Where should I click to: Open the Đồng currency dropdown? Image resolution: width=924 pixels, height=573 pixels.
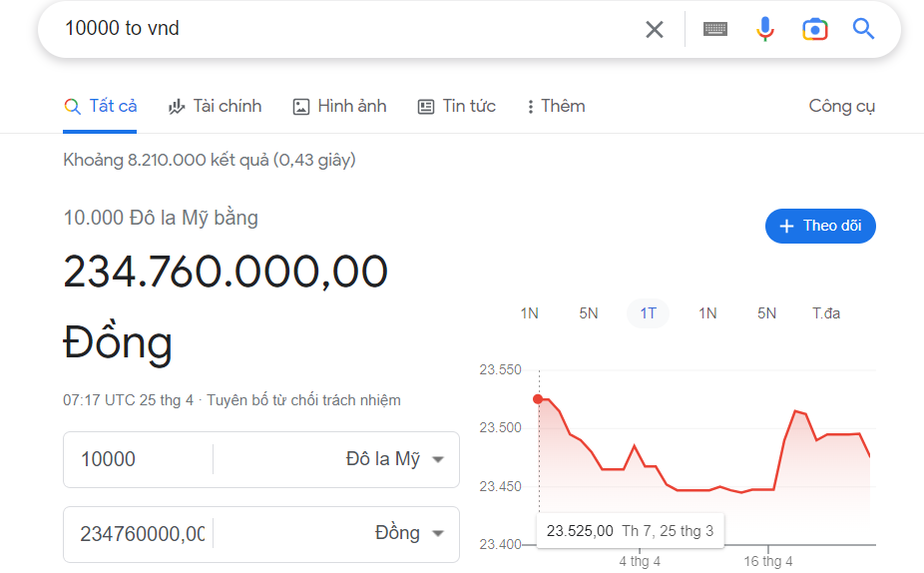tap(408, 534)
